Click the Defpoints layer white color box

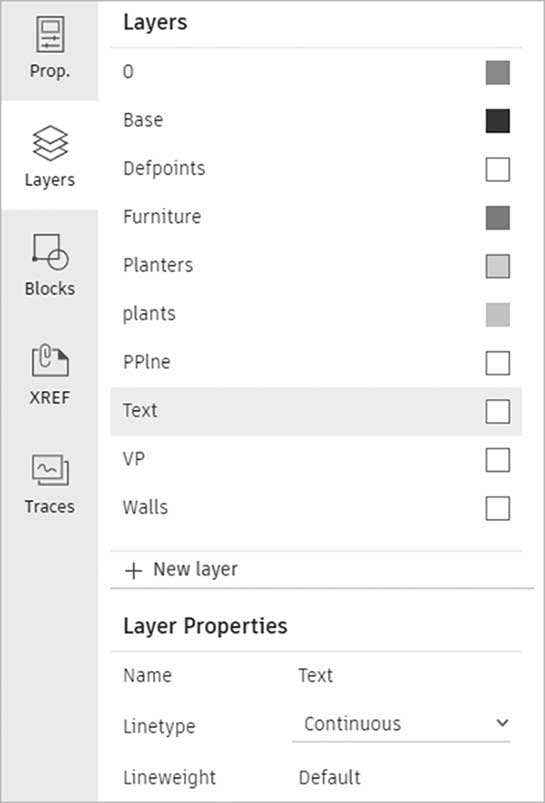(497, 170)
